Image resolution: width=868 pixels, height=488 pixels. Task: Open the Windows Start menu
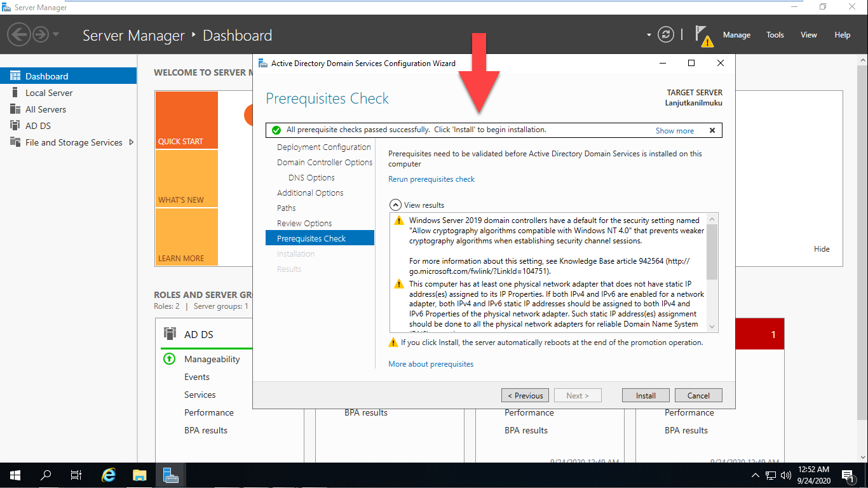tap(15, 475)
